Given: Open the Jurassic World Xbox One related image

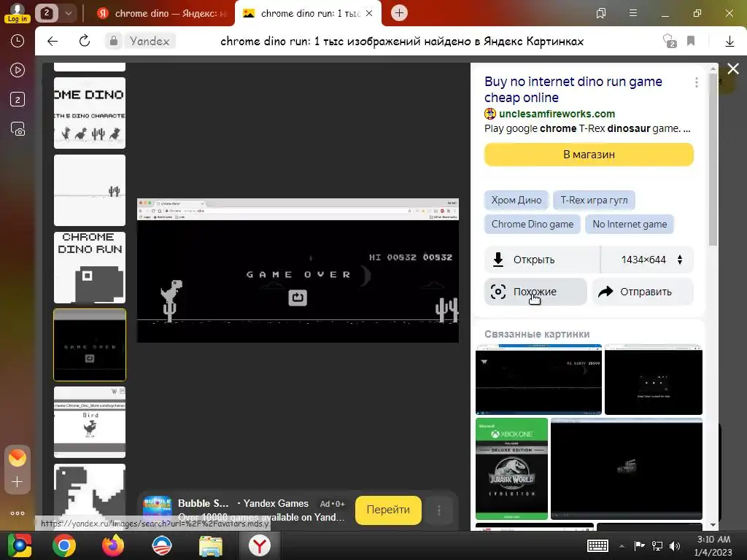Looking at the screenshot, I should 511,469.
